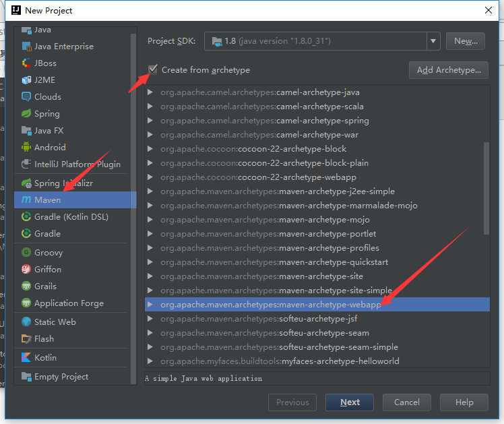
Task: Click the Gradle project icon
Action: pyautogui.click(x=27, y=233)
